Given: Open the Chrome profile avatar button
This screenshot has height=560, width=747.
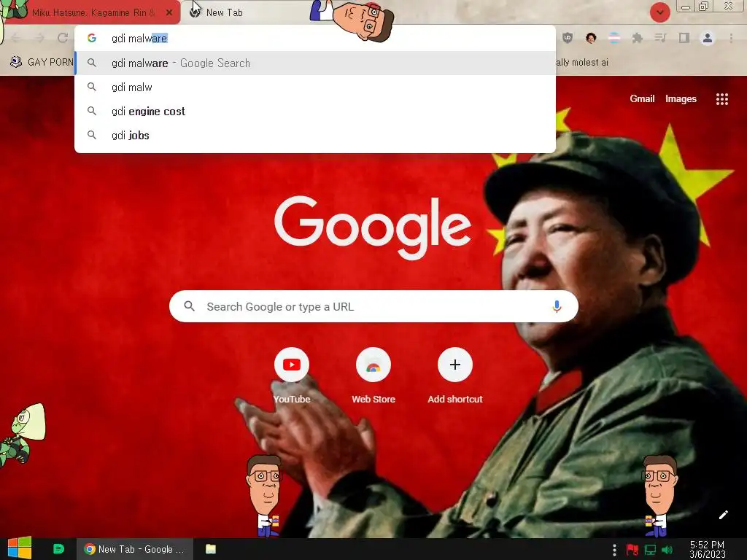Looking at the screenshot, I should coord(708,38).
